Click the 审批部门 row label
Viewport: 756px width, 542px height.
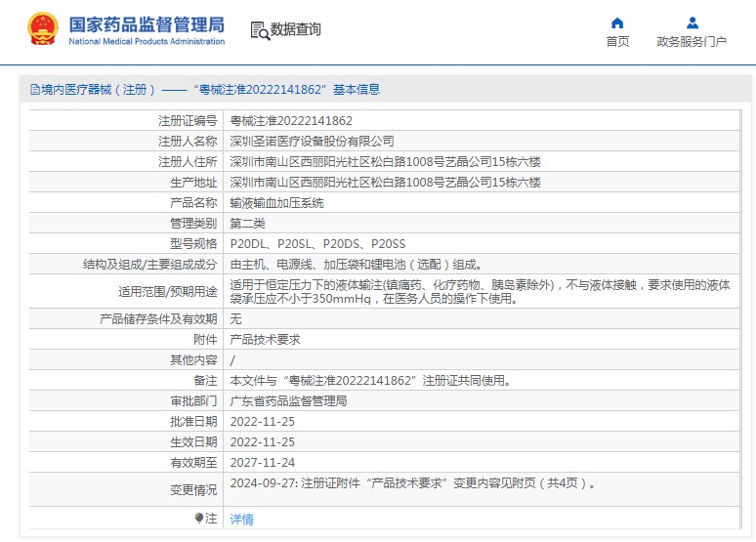click(193, 401)
